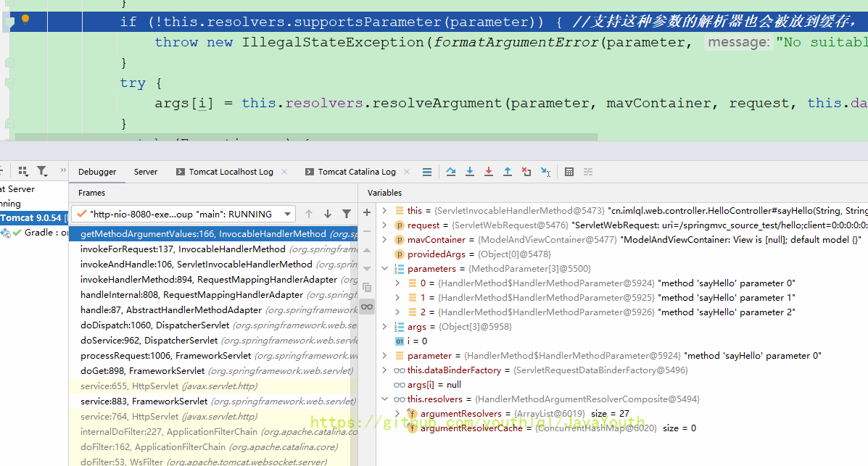Switch to the Server tab
Image resolution: width=868 pixels, height=466 pixels.
point(146,172)
